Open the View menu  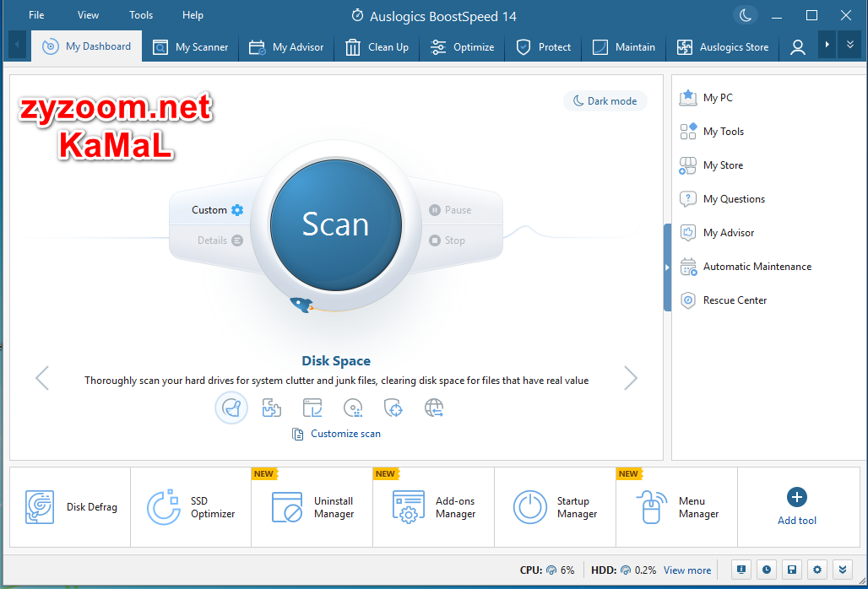coord(88,15)
